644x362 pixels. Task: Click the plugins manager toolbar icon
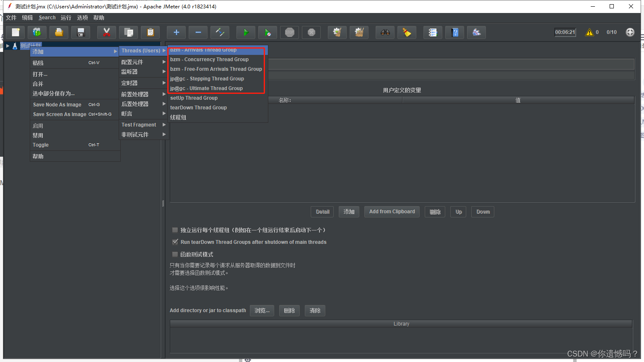pyautogui.click(x=476, y=32)
